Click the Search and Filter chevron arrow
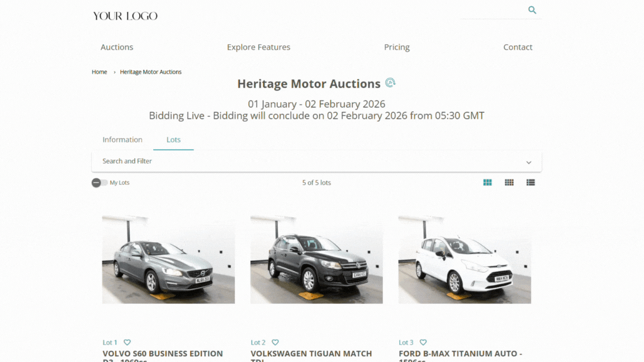This screenshot has height=362, width=644. (x=529, y=163)
